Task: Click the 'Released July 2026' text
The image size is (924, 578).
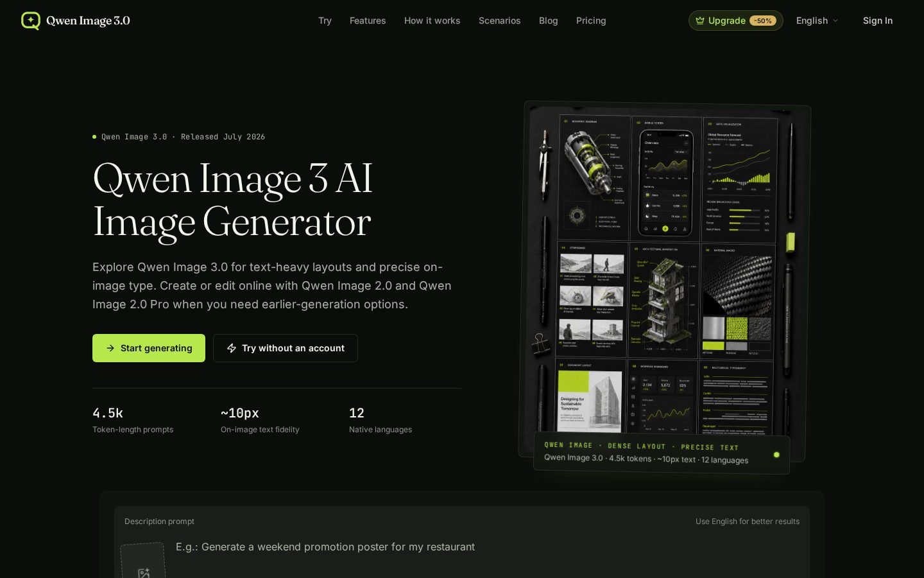Action: point(223,137)
